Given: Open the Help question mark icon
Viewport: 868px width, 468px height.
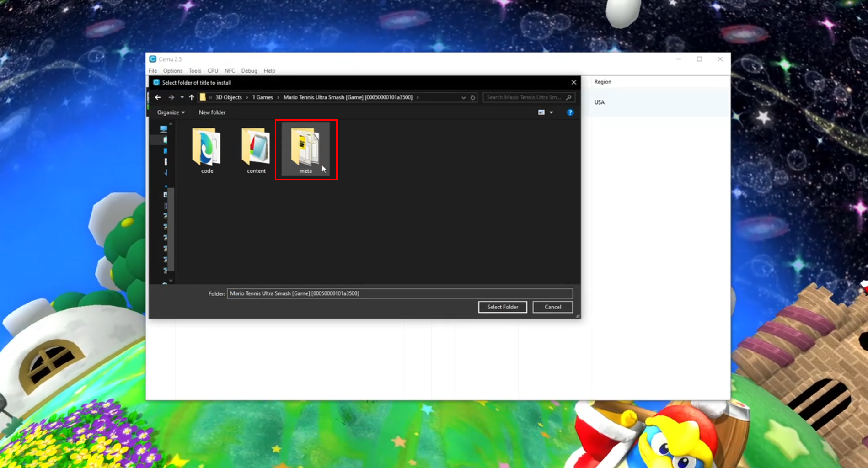Looking at the screenshot, I should (570, 112).
